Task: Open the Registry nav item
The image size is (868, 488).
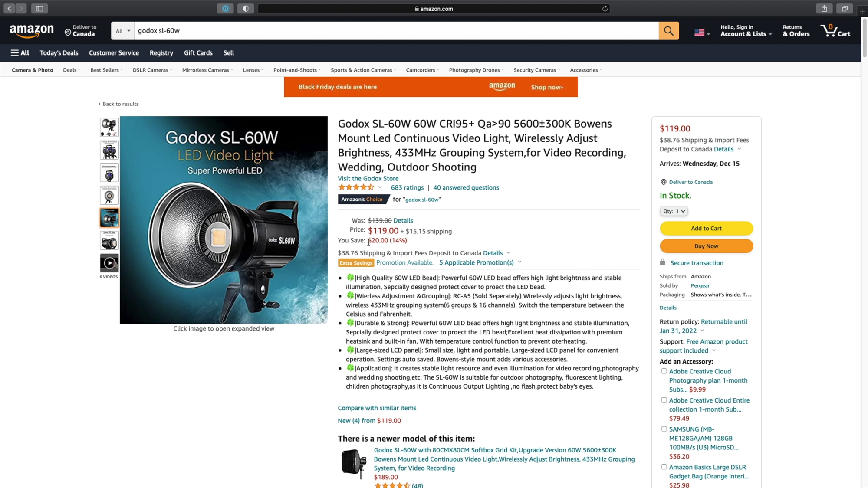Action: (161, 53)
